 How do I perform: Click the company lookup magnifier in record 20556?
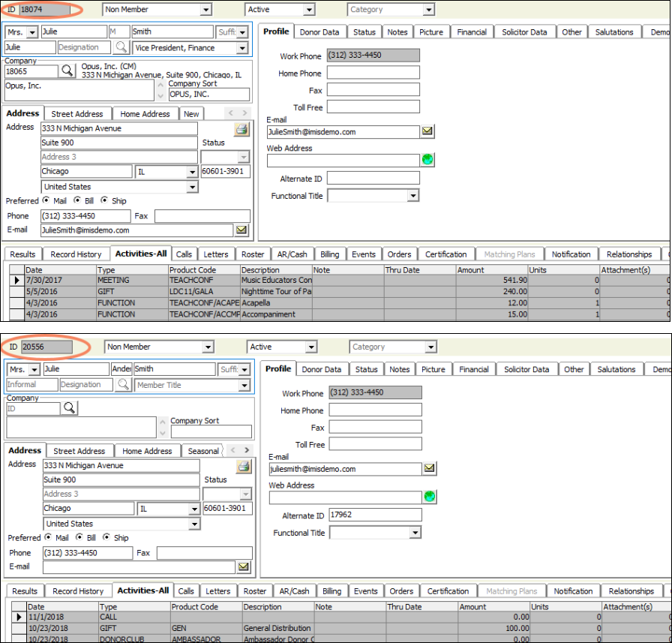pyautogui.click(x=70, y=408)
